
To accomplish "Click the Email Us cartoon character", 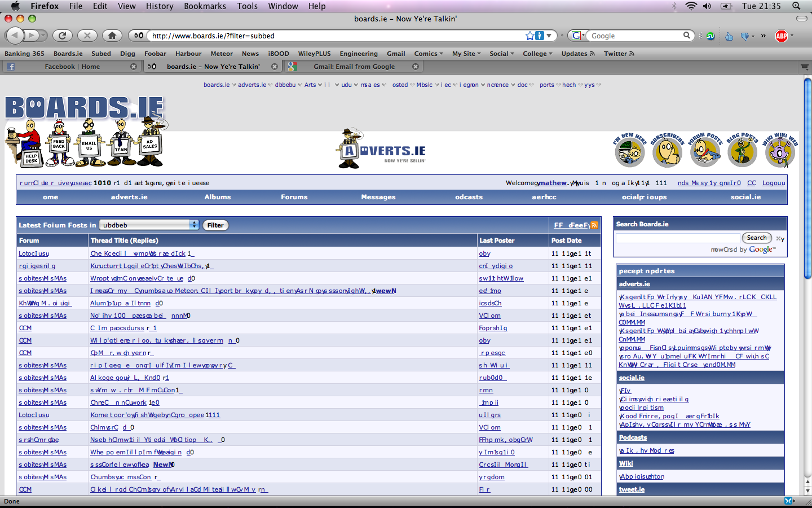I will point(90,143).
